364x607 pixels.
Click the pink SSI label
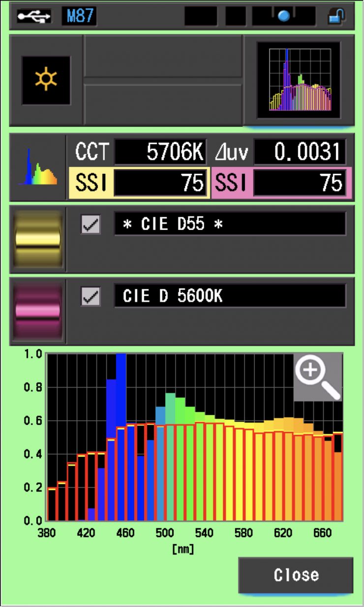click(x=231, y=183)
